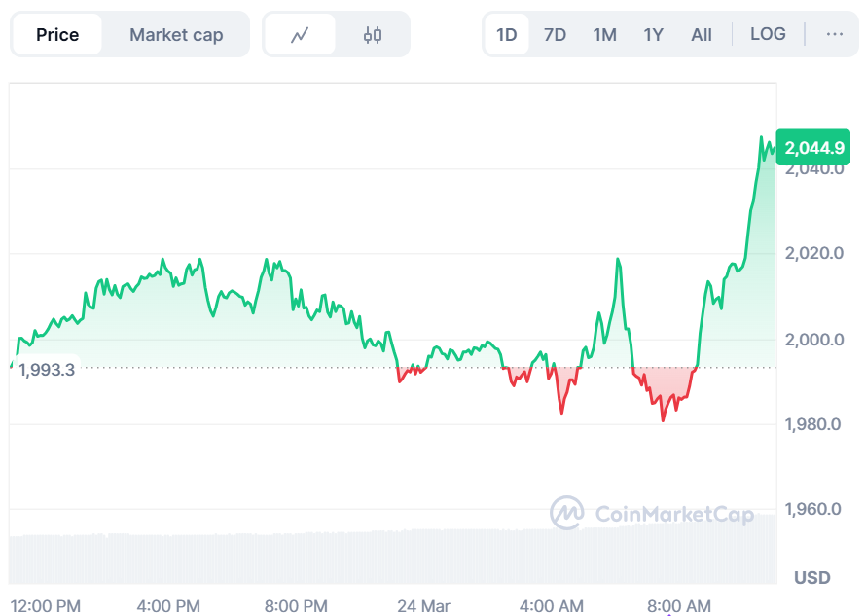Show All time price history
Screen dimensions: 865x616
coord(702,35)
